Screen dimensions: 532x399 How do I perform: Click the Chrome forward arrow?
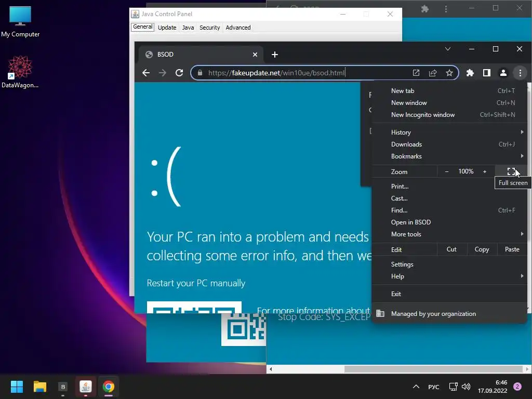[163, 73]
